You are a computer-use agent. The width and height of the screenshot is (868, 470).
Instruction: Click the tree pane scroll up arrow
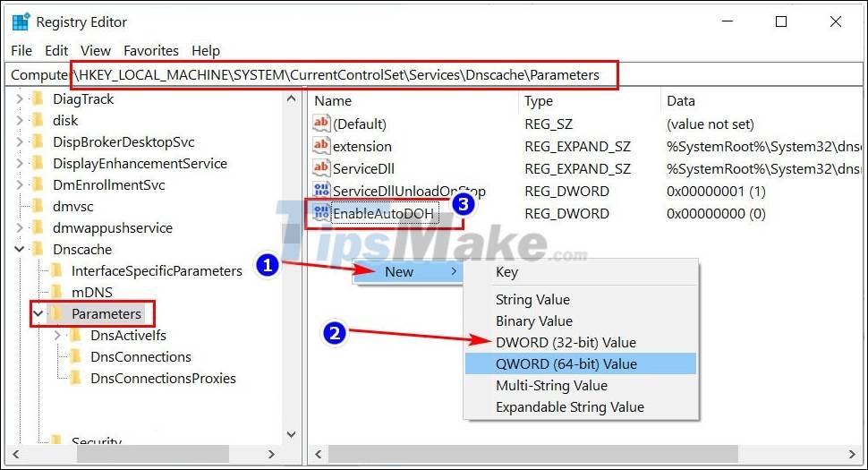tap(292, 99)
